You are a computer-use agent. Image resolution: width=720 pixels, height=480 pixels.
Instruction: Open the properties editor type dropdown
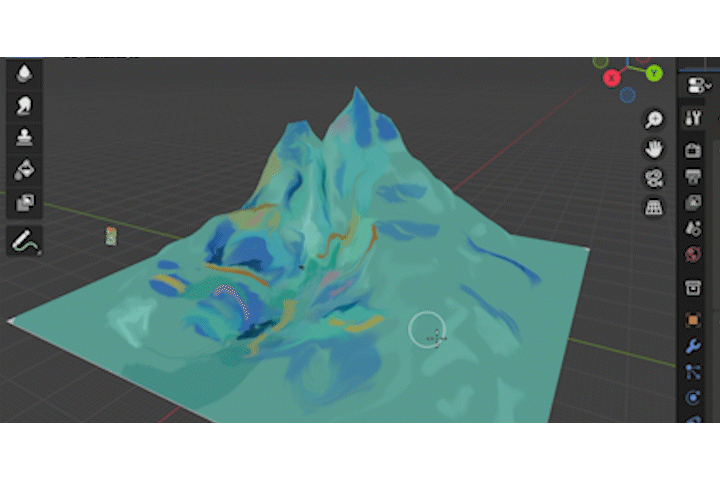coord(698,85)
